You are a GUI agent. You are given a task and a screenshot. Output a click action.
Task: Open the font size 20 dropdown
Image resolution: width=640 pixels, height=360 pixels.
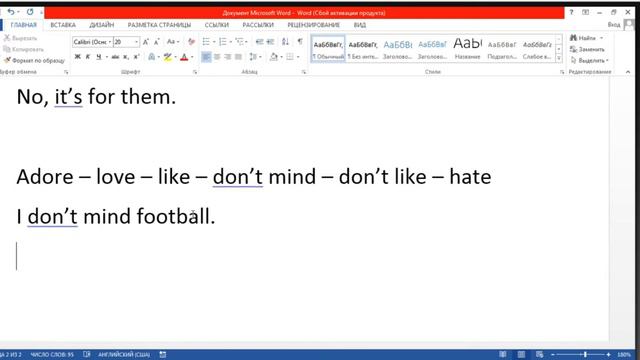[136, 42]
